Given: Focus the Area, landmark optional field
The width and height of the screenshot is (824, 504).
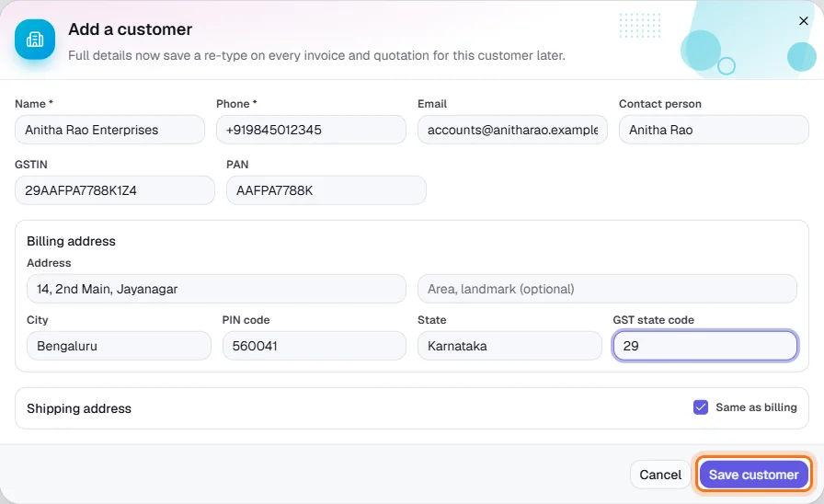Looking at the screenshot, I should pos(607,289).
